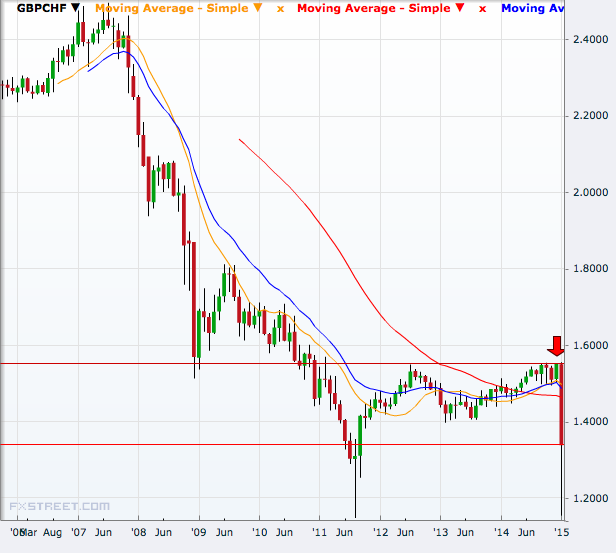Click the '11 date axis label

320,533
